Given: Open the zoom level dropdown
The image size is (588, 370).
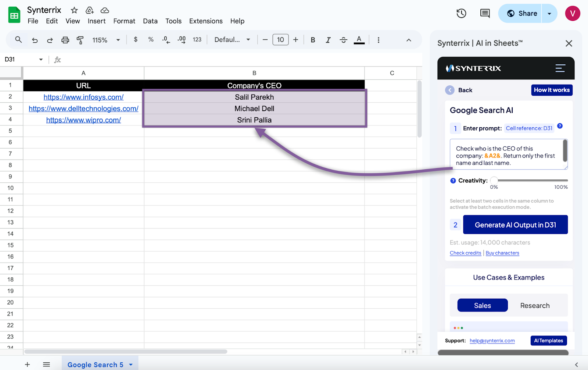Looking at the screenshot, I should pyautogui.click(x=106, y=40).
